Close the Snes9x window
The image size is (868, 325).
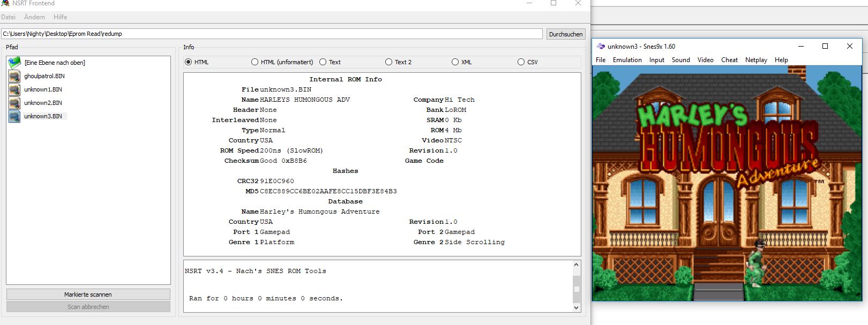click(x=849, y=47)
